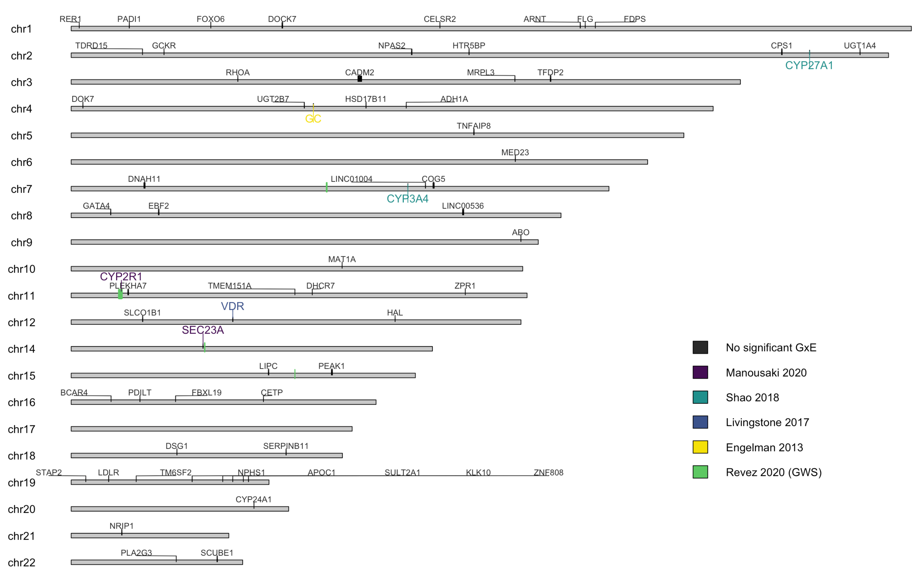
Task: Click the teal Shao 2018 legend swatch
Action: click(x=700, y=397)
